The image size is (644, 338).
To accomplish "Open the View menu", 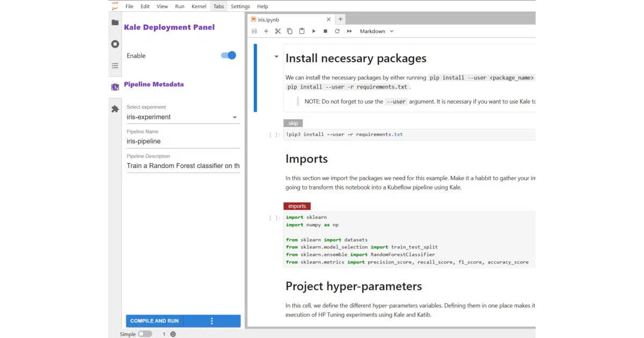I will pos(162,6).
